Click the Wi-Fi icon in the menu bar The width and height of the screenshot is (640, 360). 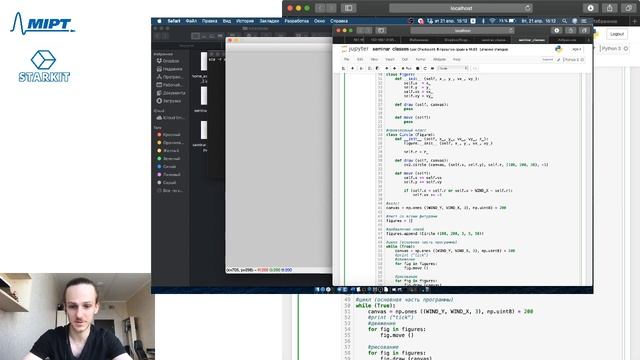[x=492, y=21]
